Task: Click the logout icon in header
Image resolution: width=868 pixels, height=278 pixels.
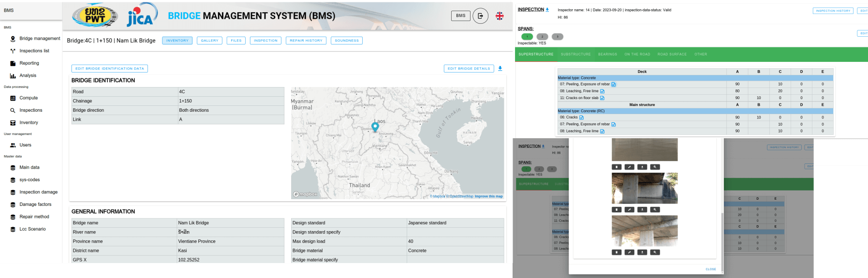Action: (x=480, y=15)
